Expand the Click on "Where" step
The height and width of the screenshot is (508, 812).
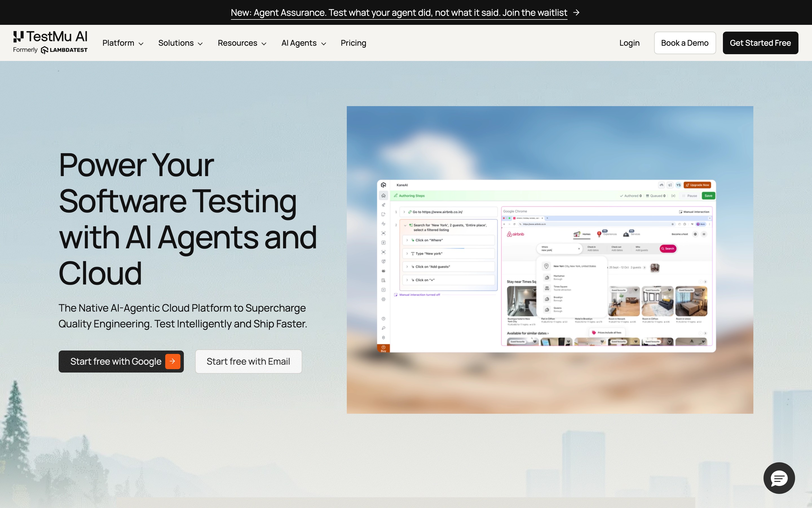pyautogui.click(x=407, y=240)
